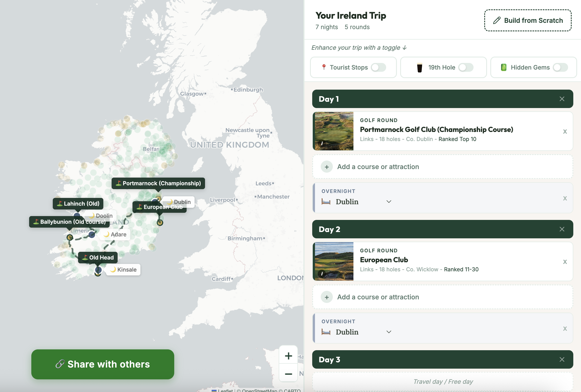This screenshot has width=581, height=392.
Task: Open the OpenStreetMap attribution link
Action: tap(259, 390)
